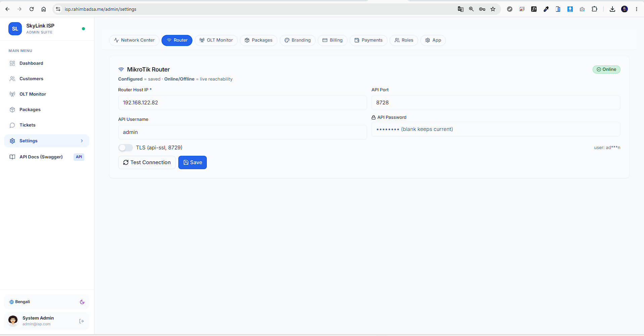Save the router settings
644x336 pixels.
coord(192,162)
